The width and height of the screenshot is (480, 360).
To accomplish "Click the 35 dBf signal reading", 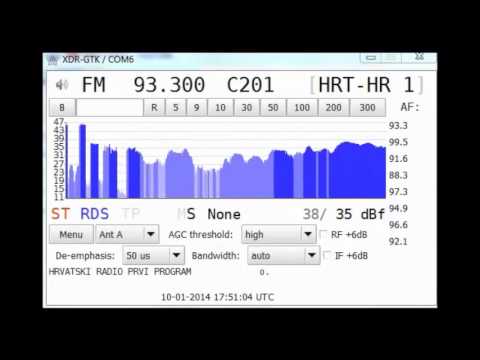I will (x=360, y=214).
